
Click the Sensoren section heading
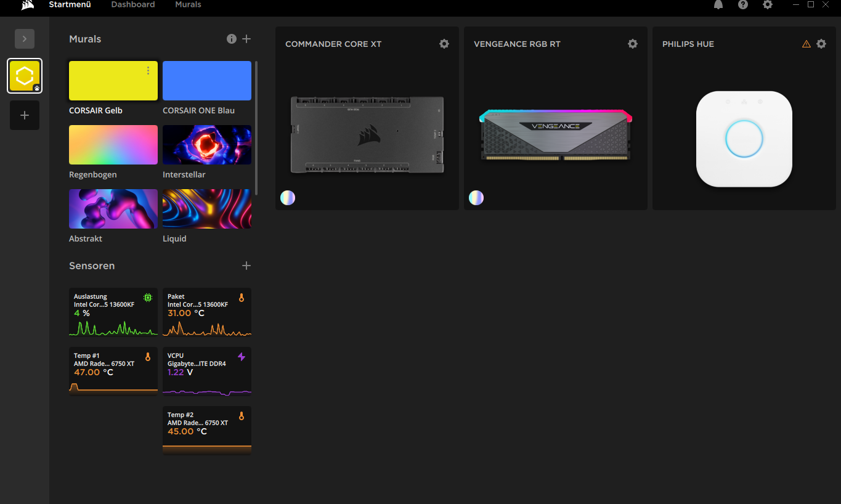tap(92, 266)
